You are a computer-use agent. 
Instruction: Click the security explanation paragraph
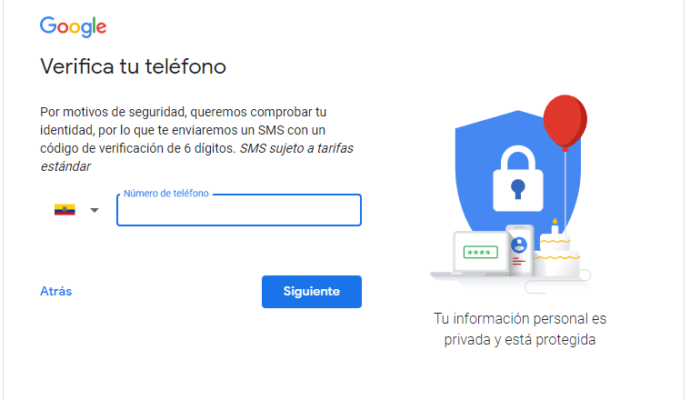click(x=190, y=130)
